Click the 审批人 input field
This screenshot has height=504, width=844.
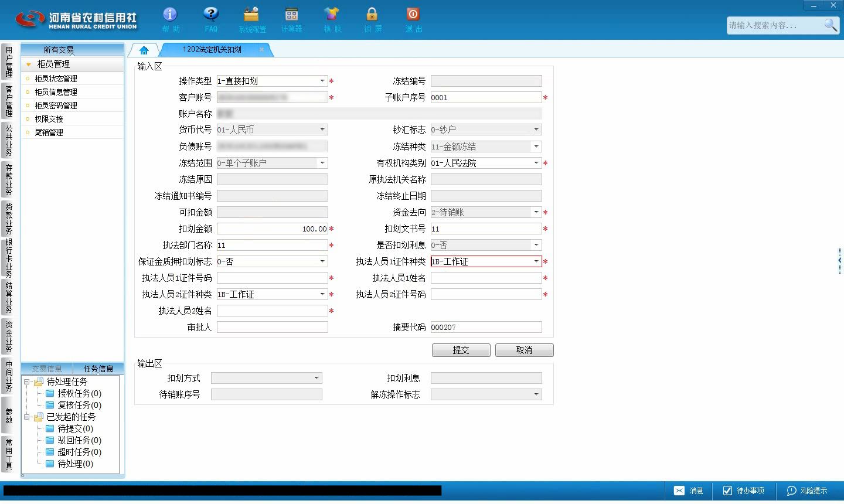tap(273, 327)
